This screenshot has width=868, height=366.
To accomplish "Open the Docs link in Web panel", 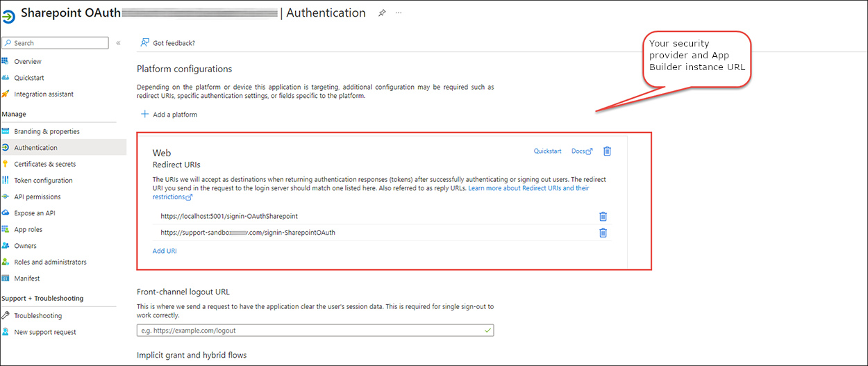I will [581, 151].
